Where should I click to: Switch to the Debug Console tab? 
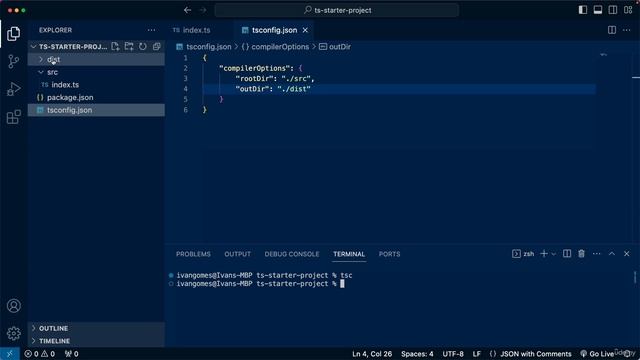291,254
